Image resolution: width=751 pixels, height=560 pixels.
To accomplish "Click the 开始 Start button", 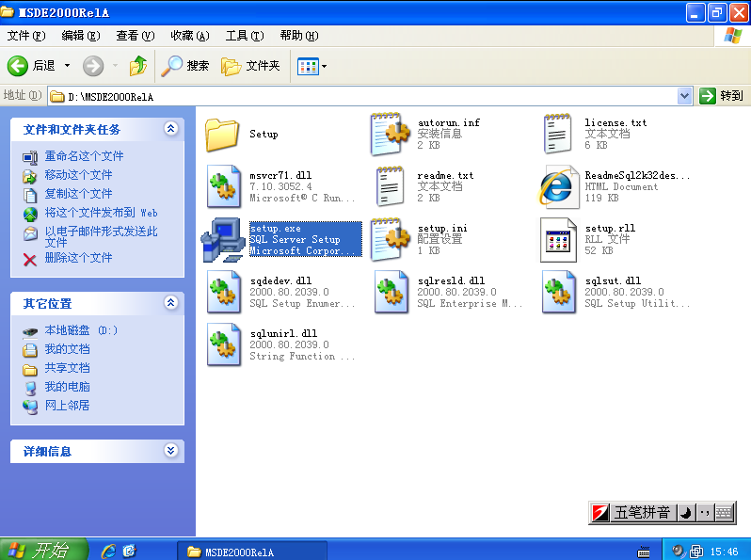I will pos(44,550).
